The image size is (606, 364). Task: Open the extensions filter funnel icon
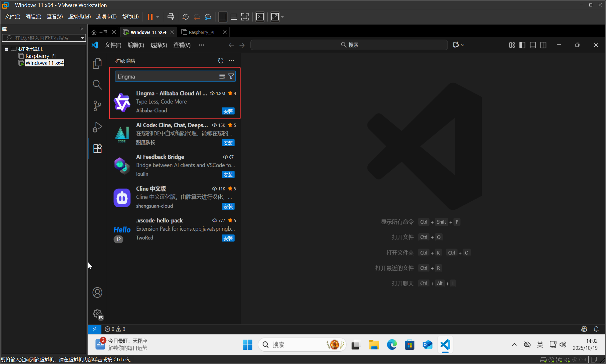point(231,76)
